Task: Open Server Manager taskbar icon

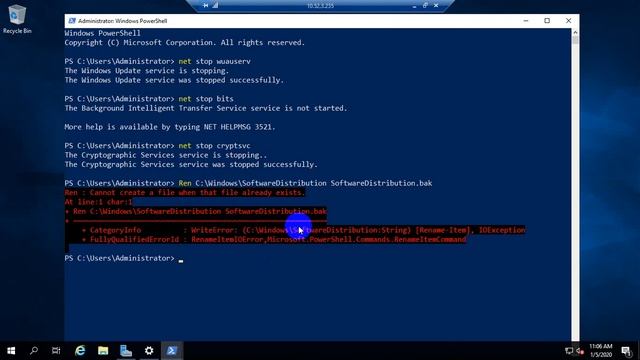Action: click(x=126, y=351)
